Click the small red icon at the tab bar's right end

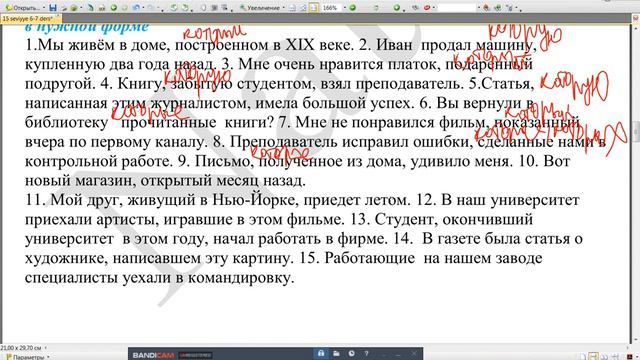[x=636, y=18]
